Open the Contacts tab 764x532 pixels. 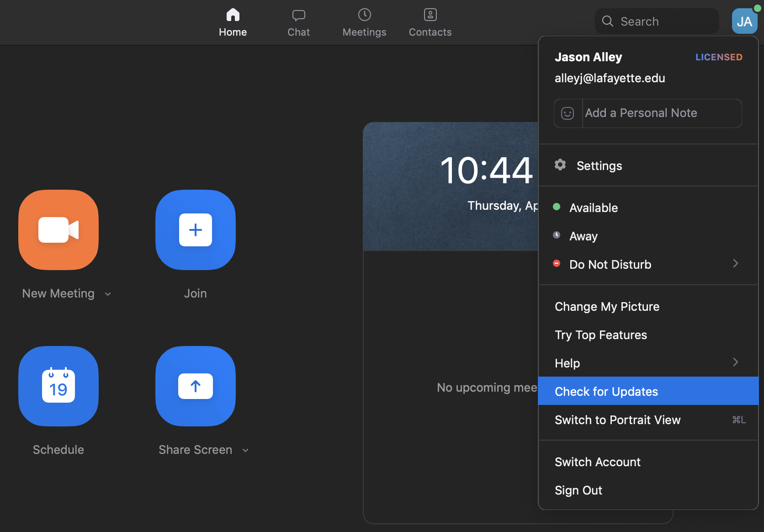click(x=430, y=23)
